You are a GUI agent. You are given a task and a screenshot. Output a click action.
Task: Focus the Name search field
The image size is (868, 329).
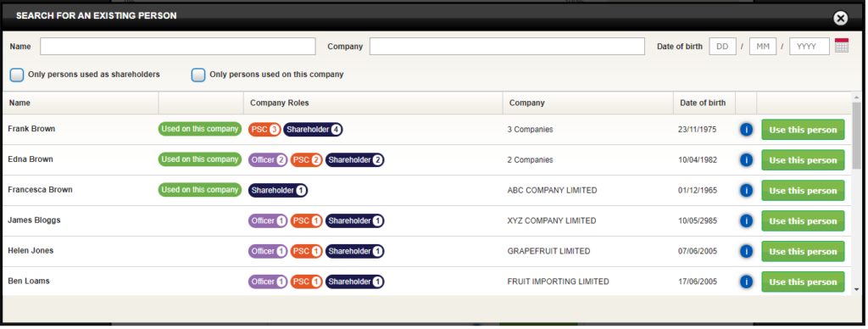[x=178, y=47]
